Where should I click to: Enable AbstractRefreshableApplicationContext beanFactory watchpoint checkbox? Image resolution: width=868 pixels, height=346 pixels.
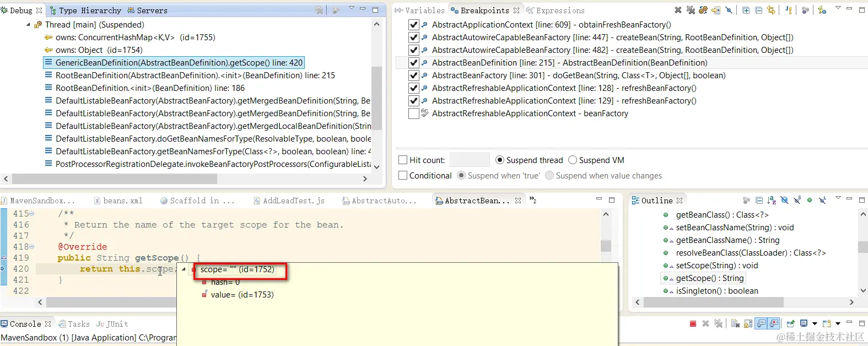tap(413, 113)
